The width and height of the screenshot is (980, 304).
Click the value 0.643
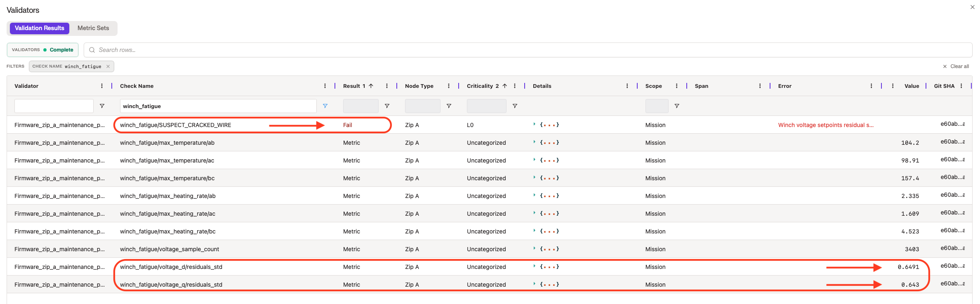(910, 285)
